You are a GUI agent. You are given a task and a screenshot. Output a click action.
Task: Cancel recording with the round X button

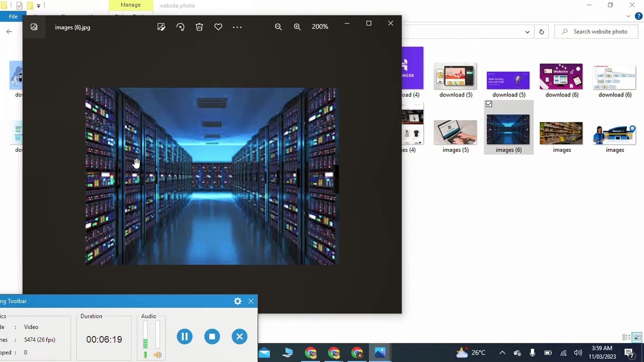click(239, 337)
